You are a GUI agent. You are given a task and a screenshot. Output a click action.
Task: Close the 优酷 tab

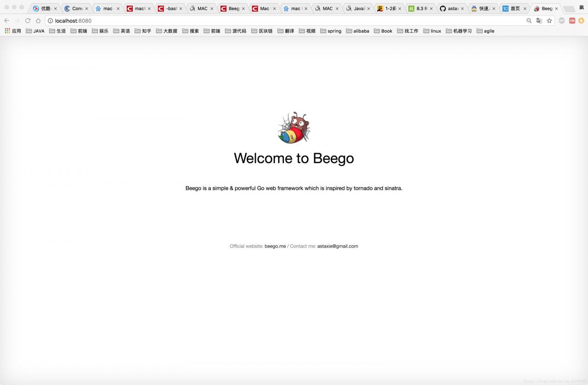pos(55,8)
